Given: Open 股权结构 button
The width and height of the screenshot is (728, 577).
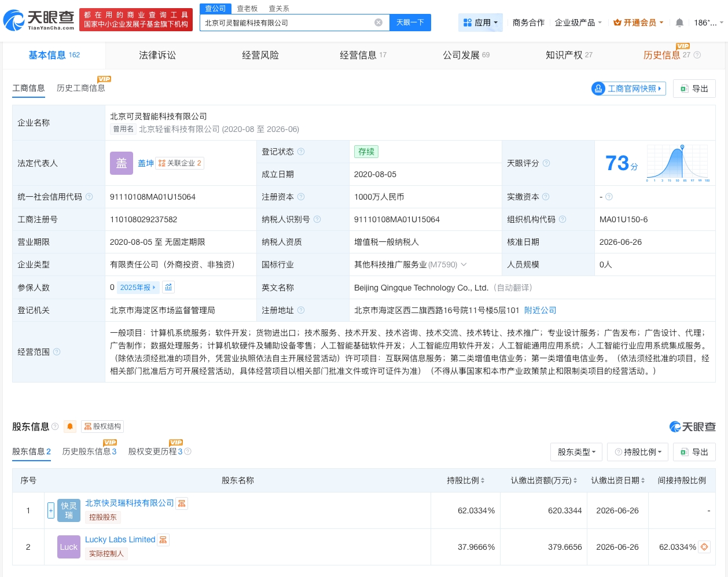Looking at the screenshot, I should click(102, 427).
